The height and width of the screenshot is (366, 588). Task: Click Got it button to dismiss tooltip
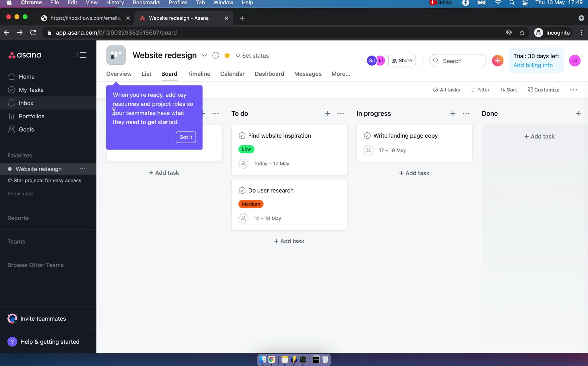pyautogui.click(x=186, y=137)
